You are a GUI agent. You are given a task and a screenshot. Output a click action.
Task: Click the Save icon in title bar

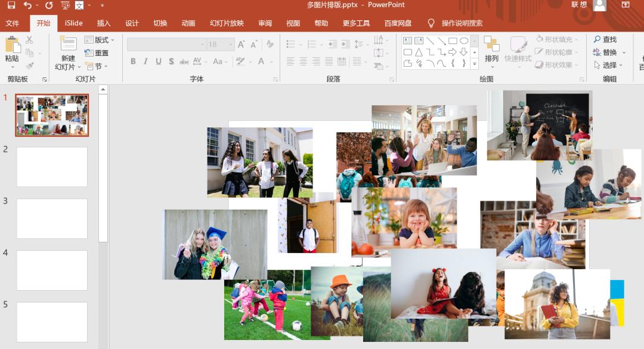(11, 5)
